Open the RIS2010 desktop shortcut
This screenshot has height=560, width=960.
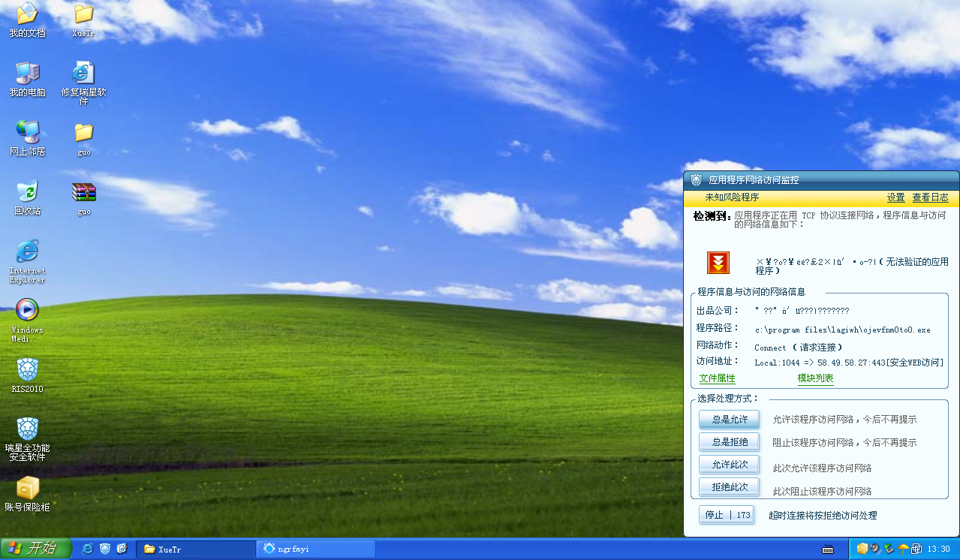(27, 375)
